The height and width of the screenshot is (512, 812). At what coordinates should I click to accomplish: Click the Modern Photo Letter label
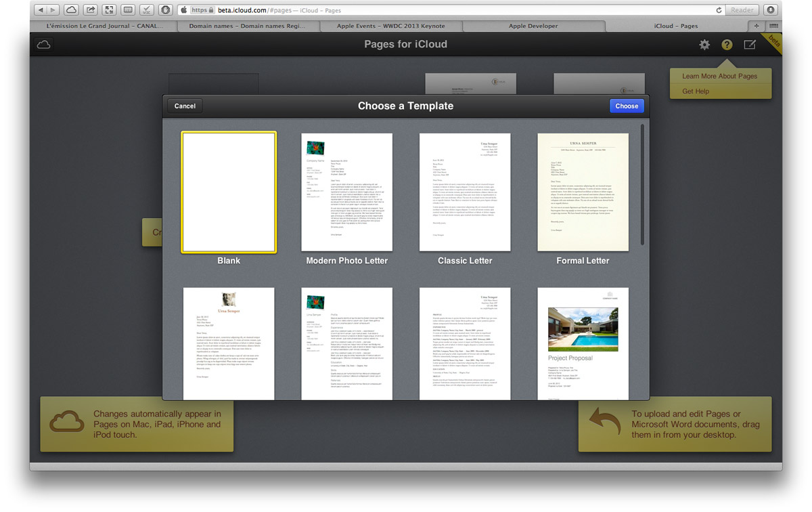(347, 261)
